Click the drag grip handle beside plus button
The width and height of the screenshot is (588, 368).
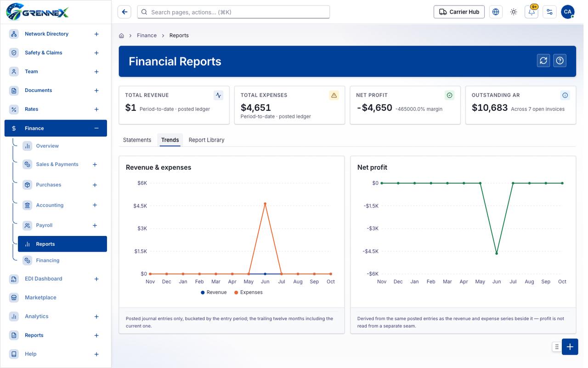click(557, 347)
